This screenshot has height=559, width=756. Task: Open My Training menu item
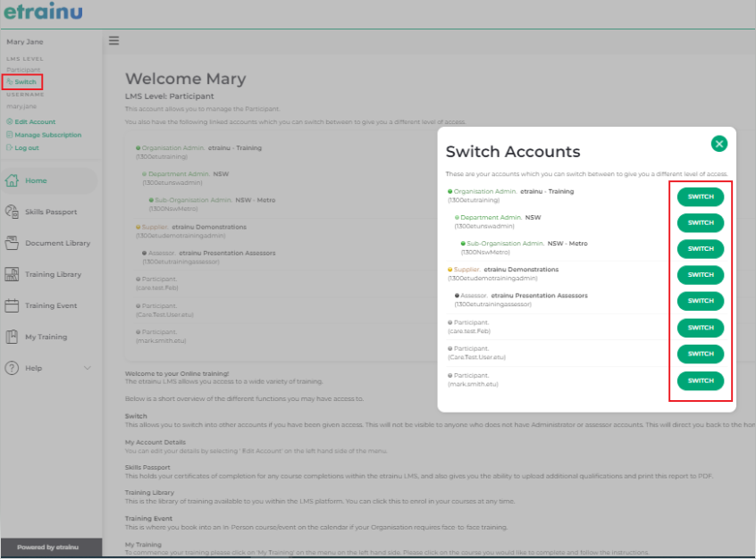click(x=49, y=338)
